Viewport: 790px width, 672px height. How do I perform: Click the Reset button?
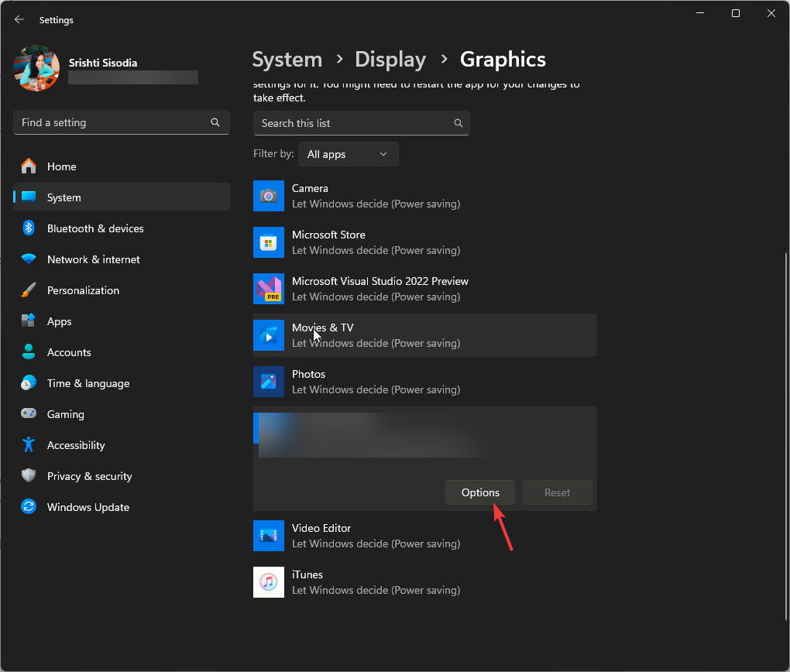557,492
